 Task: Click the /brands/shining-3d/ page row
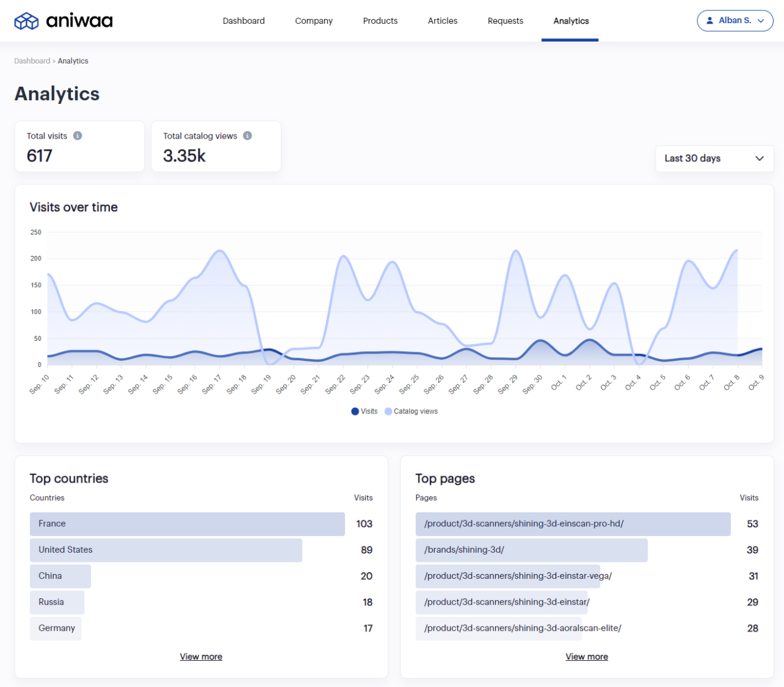[587, 550]
